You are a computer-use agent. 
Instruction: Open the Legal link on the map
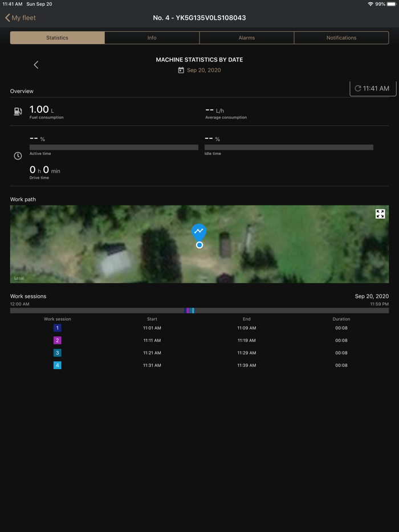(x=19, y=278)
